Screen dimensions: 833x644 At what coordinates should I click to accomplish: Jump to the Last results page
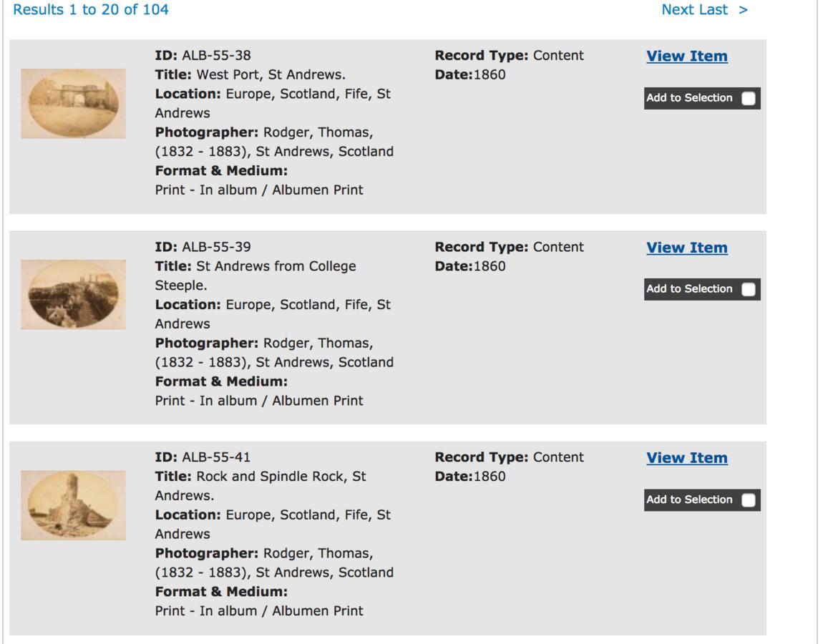(713, 9)
